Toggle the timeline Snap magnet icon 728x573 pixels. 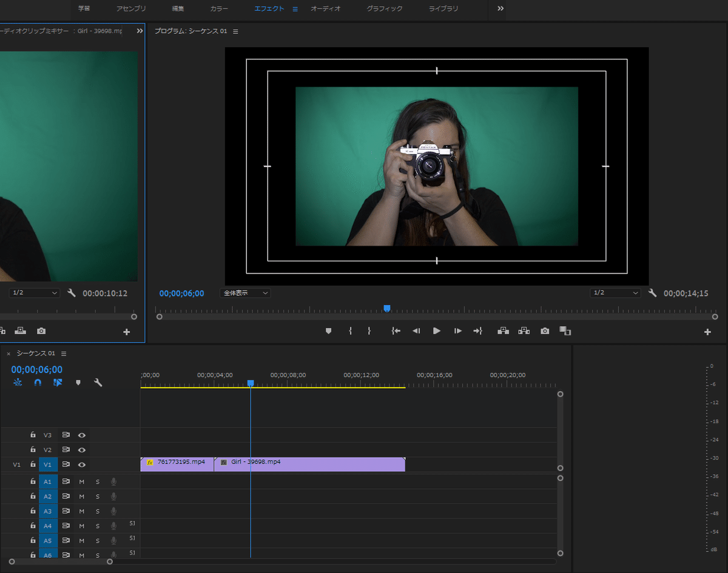pyautogui.click(x=38, y=383)
